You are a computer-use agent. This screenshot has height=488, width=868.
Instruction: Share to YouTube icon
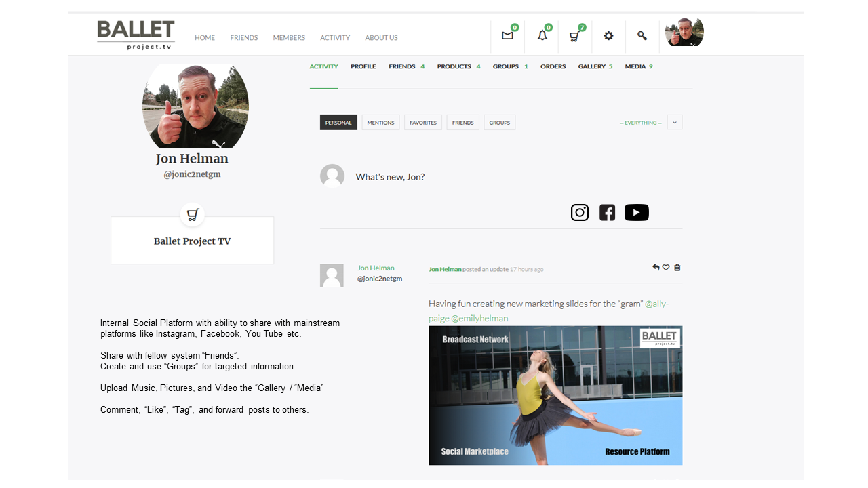pos(637,213)
